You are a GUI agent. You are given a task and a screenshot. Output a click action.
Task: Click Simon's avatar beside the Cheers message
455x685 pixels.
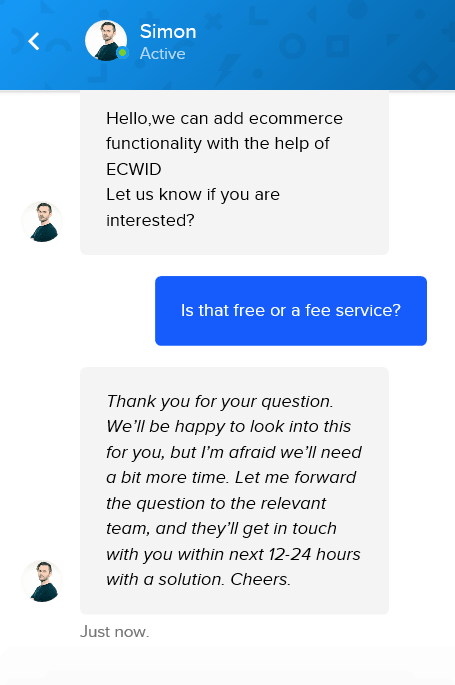[x=42, y=581]
